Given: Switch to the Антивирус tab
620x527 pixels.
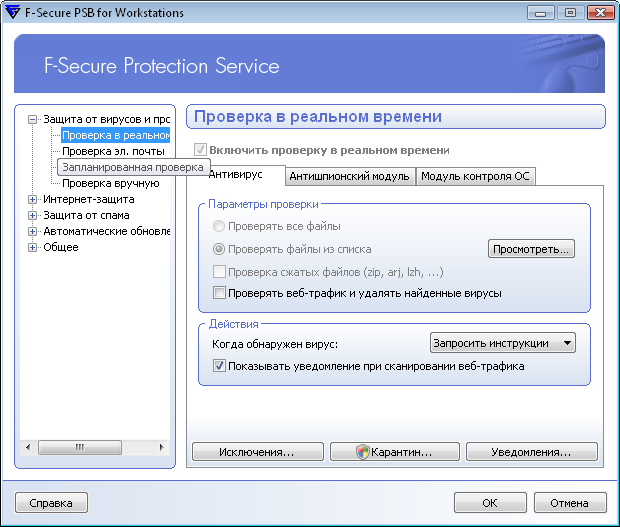Looking at the screenshot, I should click(236, 175).
